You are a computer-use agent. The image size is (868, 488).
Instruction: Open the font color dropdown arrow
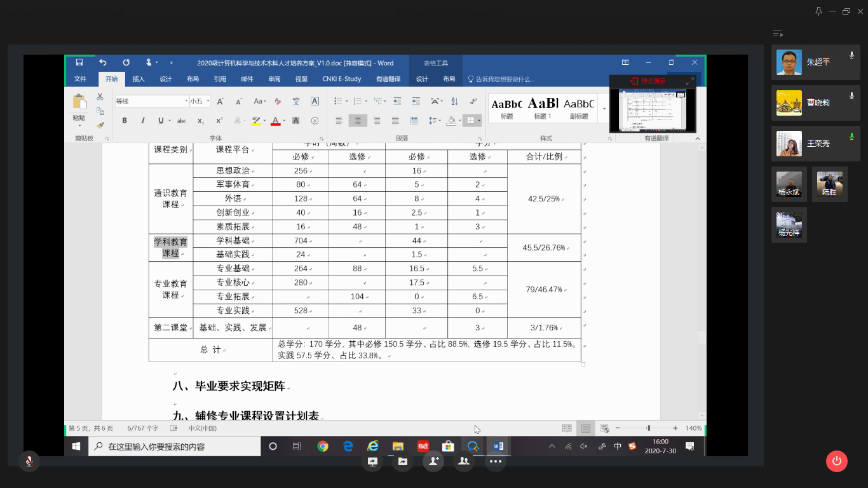pos(283,121)
